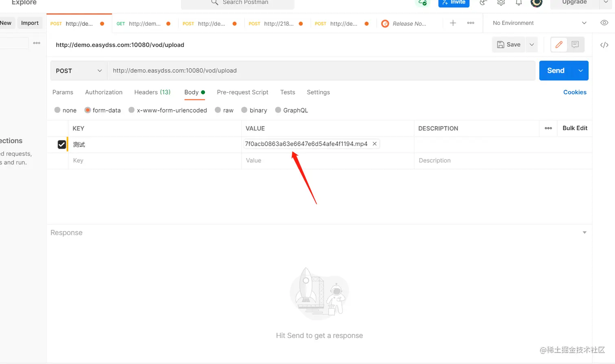Open comments mode icon
Viewport: 615px width, 364px height.
click(575, 45)
